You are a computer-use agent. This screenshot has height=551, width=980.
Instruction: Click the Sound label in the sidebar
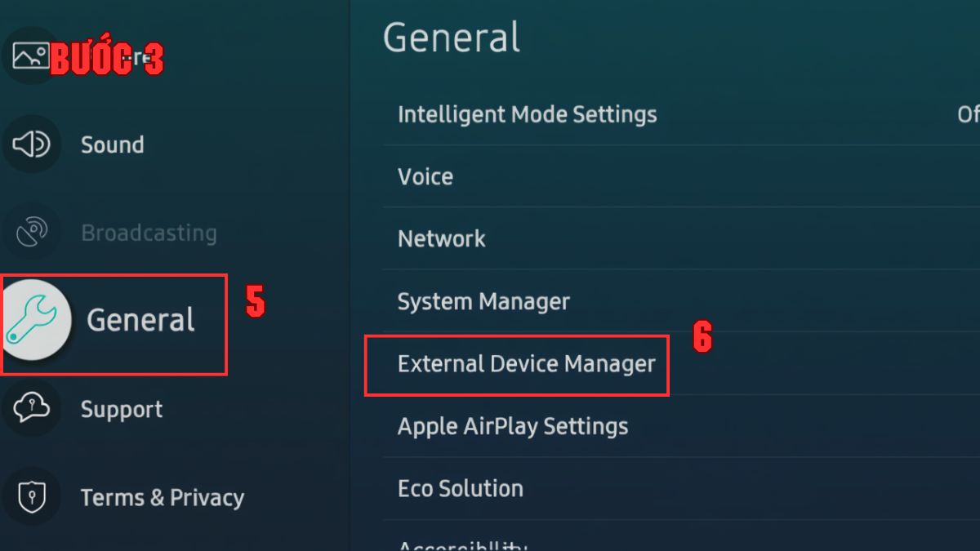point(113,144)
